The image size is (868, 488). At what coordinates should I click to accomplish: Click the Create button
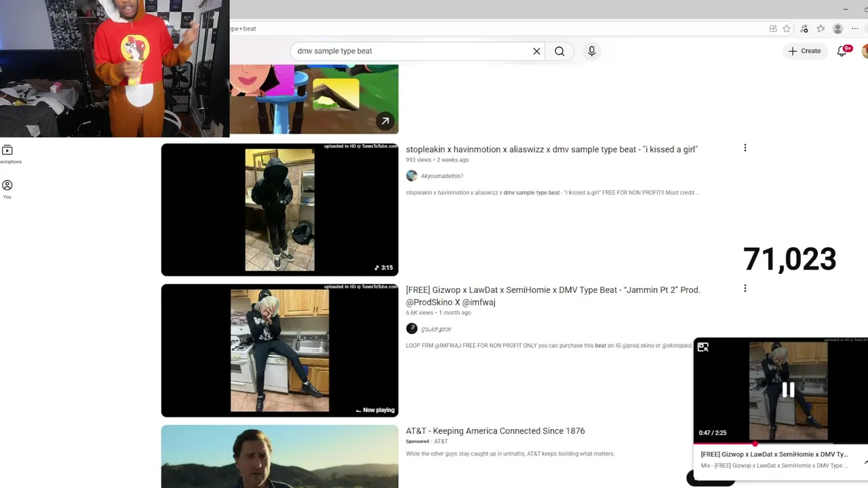tap(804, 51)
